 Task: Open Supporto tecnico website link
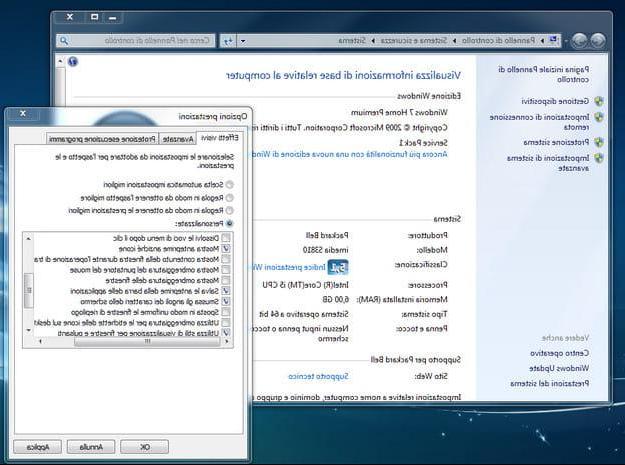pos(318,376)
